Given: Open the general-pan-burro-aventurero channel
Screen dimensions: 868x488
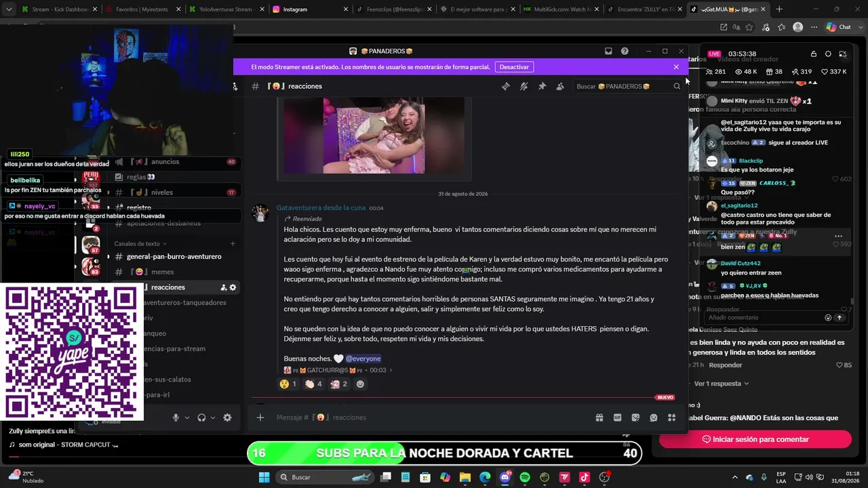Looking at the screenshot, I should click(x=174, y=257).
